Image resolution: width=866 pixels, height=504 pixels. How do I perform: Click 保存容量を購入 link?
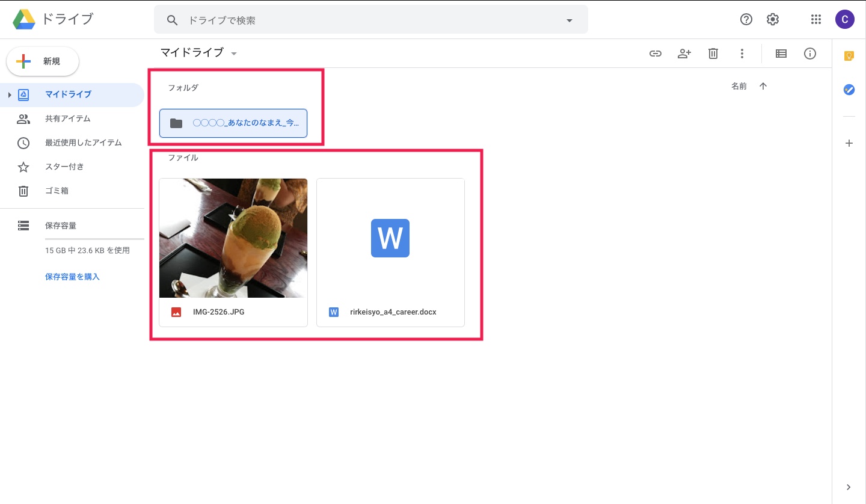click(x=72, y=277)
